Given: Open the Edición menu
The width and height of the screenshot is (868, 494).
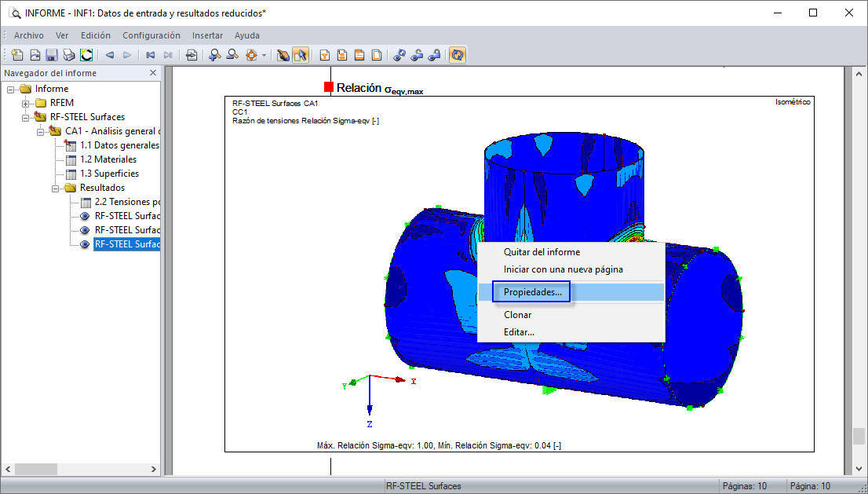Looking at the screenshot, I should pyautogui.click(x=96, y=35).
